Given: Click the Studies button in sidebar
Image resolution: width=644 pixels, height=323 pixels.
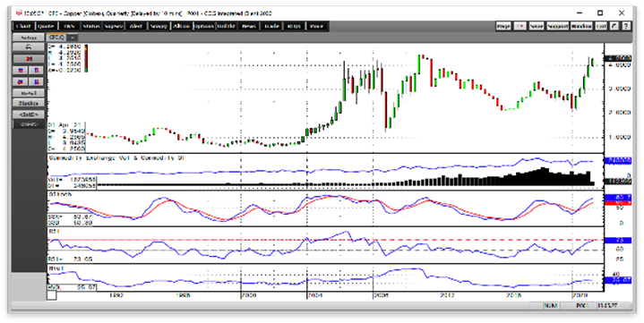Looking at the screenshot, I should tap(29, 104).
